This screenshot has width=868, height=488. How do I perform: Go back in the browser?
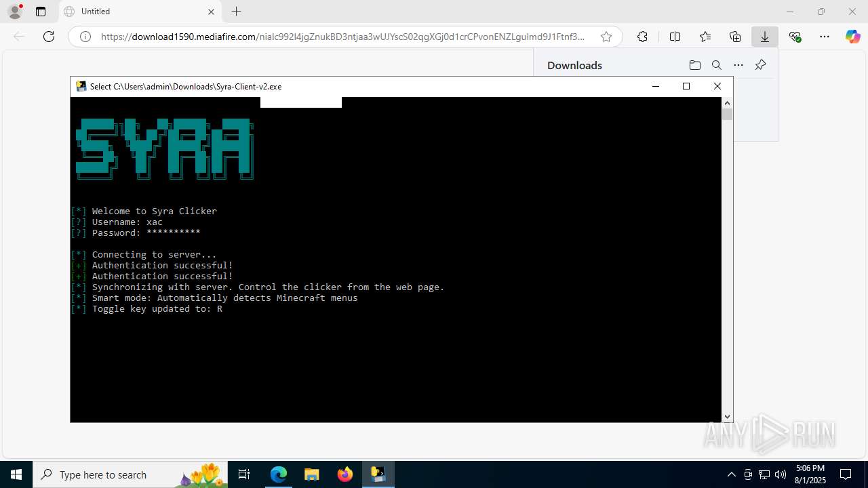tap(19, 37)
